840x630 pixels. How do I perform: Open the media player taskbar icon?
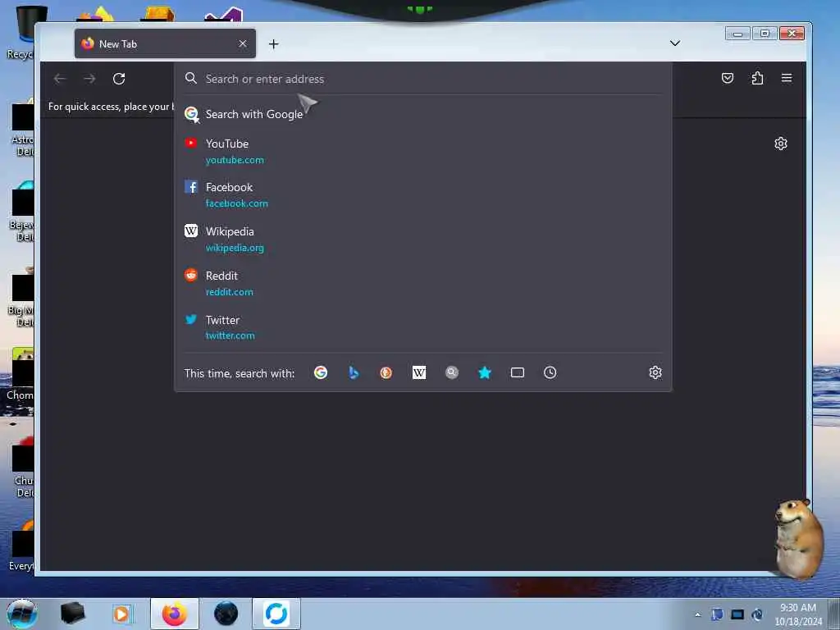(121, 614)
